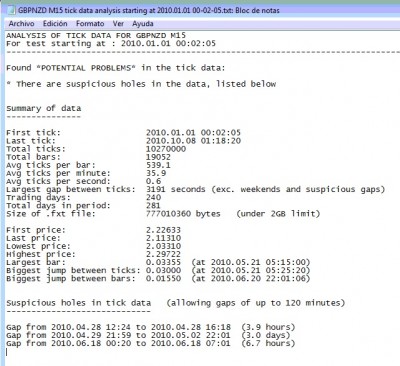Click the Largest bar value '0.03355'
Viewport: 400px width, 366px height.
(x=163, y=262)
